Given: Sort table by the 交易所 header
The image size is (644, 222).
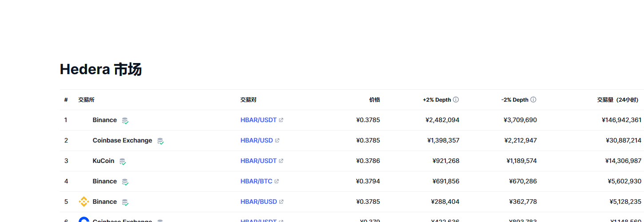Looking at the screenshot, I should pos(86,100).
